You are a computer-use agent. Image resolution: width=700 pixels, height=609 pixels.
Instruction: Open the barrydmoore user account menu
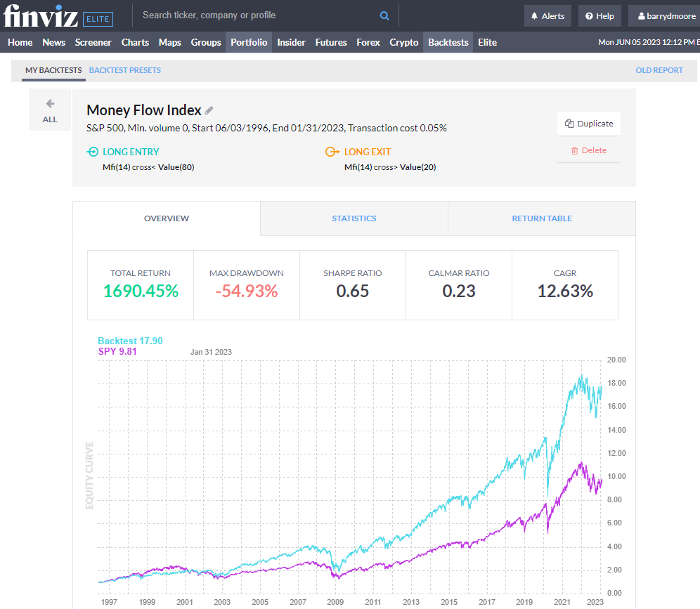[664, 16]
